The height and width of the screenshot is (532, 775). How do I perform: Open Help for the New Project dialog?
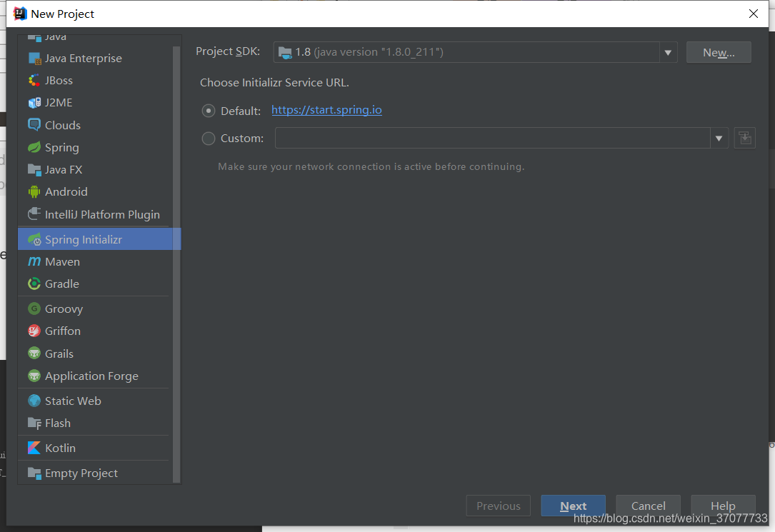tap(723, 506)
